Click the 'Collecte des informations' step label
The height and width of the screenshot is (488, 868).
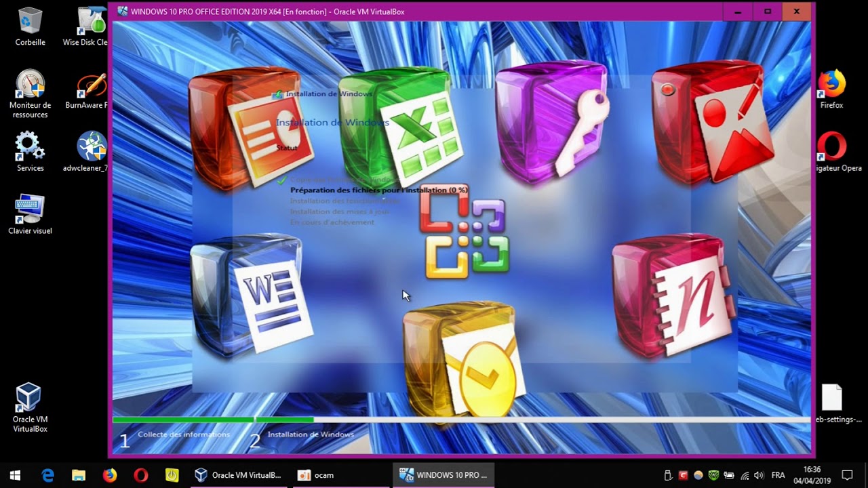point(184,434)
